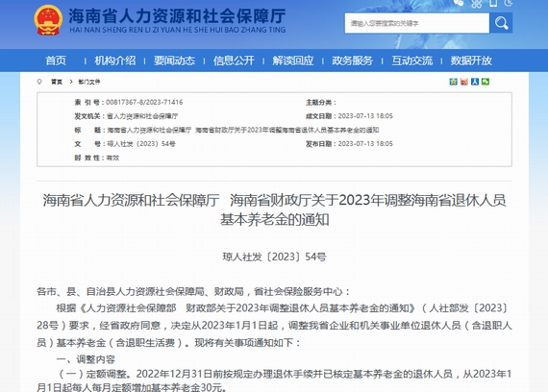Open the mobile phone version icon
Viewport: 548px width, 392px height.
coord(493,3)
